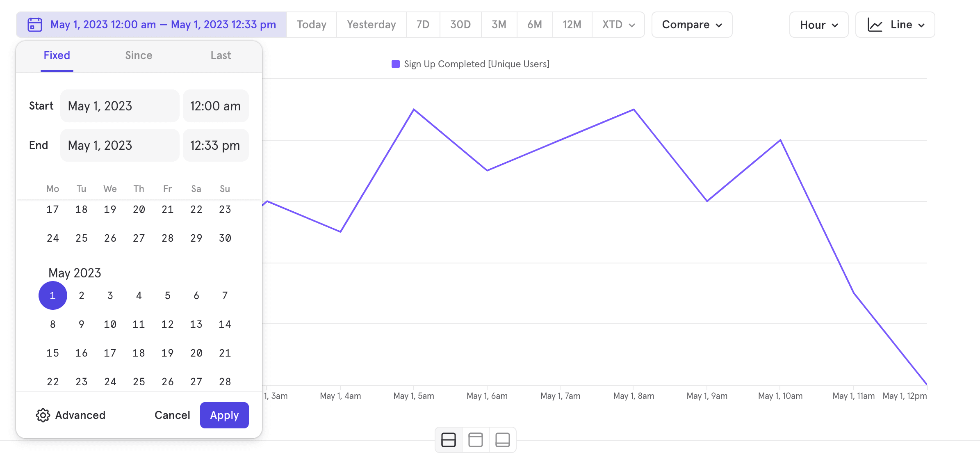The image size is (980, 453).
Task: Click the end date input field
Action: pos(120,145)
